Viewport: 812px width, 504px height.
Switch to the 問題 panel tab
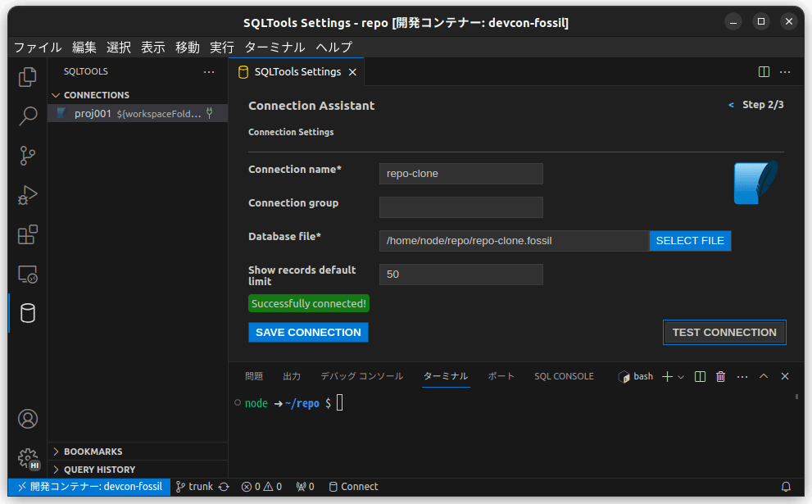coord(254,377)
